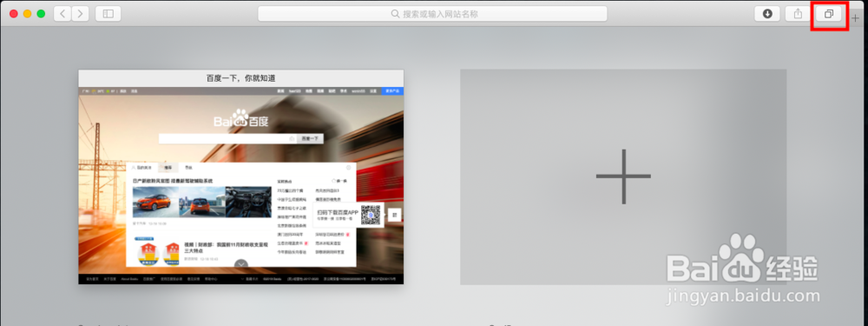The width and height of the screenshot is (868, 326).
Task: Open the share menu icon
Action: pos(798,14)
